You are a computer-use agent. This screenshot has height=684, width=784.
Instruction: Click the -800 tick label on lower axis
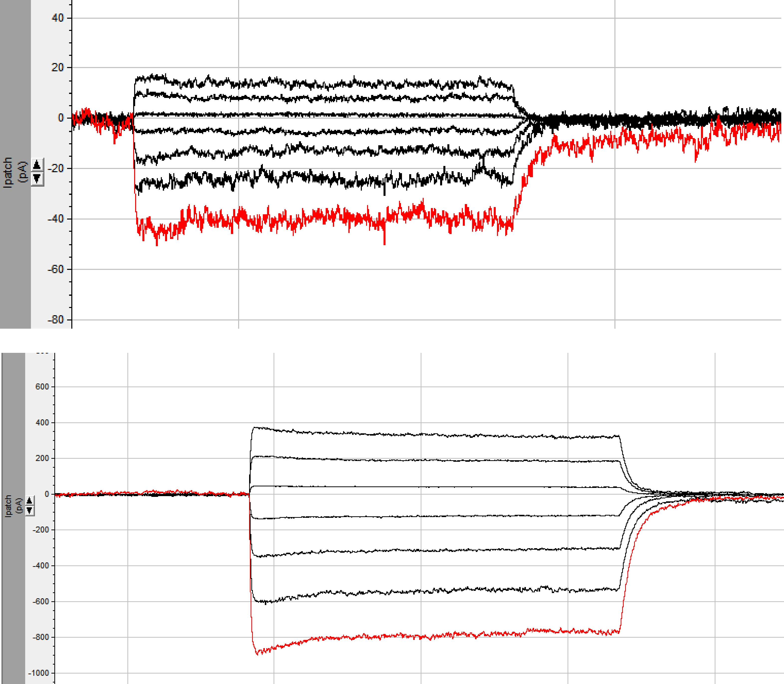[40, 637]
